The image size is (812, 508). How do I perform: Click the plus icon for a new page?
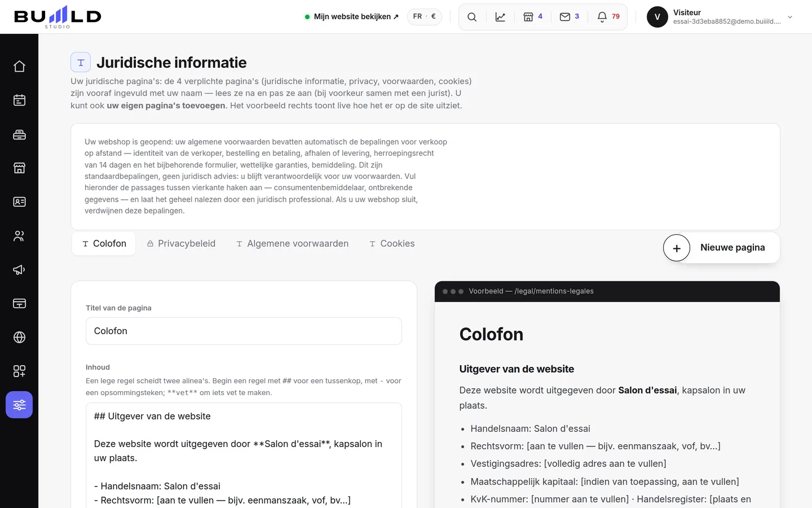677,248
